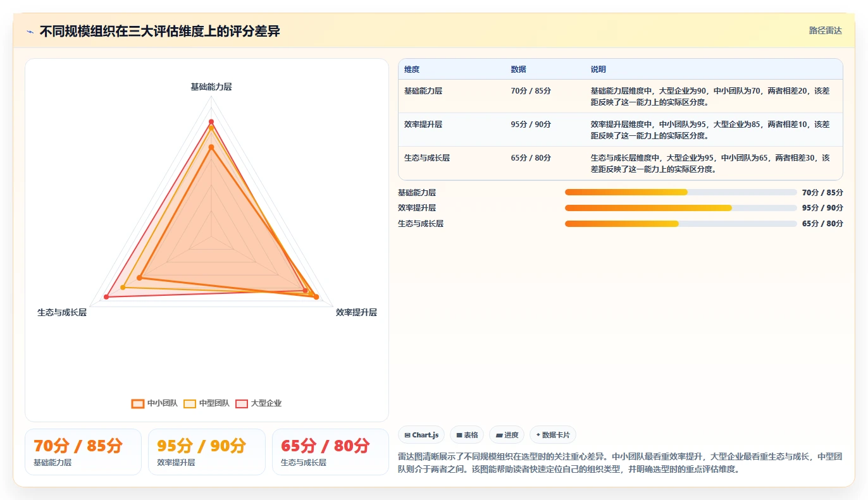Screen dimensions: 868x500
Task: Click the 中小团队 point on the 生态与成长层 axis
Action: coord(140,277)
